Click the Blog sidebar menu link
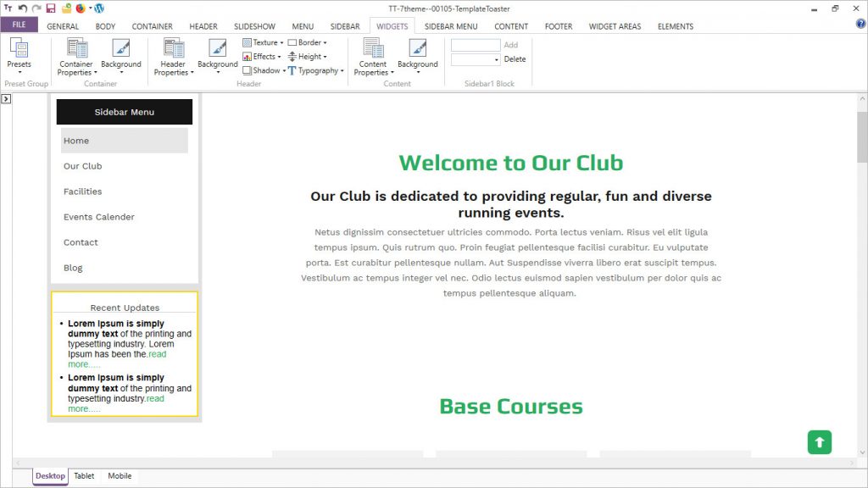This screenshot has width=868, height=488. tap(73, 268)
